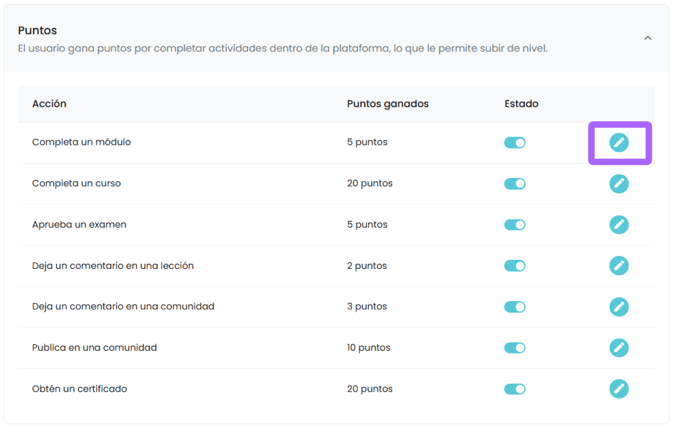
Task: Click the Puntos section title
Action: click(37, 30)
